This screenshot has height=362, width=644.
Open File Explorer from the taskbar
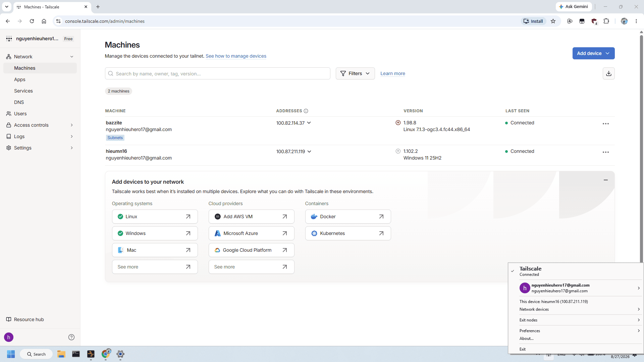click(61, 354)
